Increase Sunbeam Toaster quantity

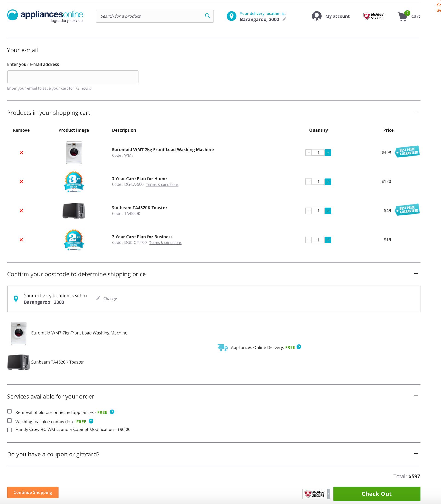[328, 211]
